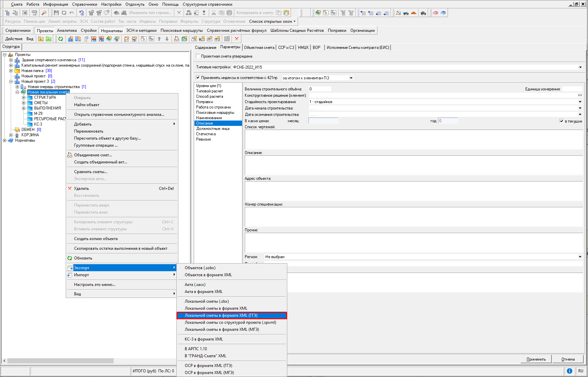Click the ellipsis button for Конструктивное решение
This screenshot has height=377, width=588.
click(x=580, y=95)
